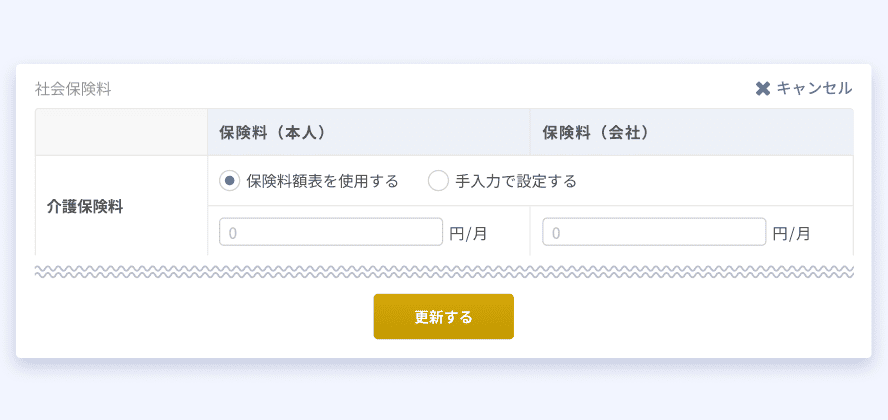
Task: Click the 社会保険料 section title
Action: tap(73, 89)
